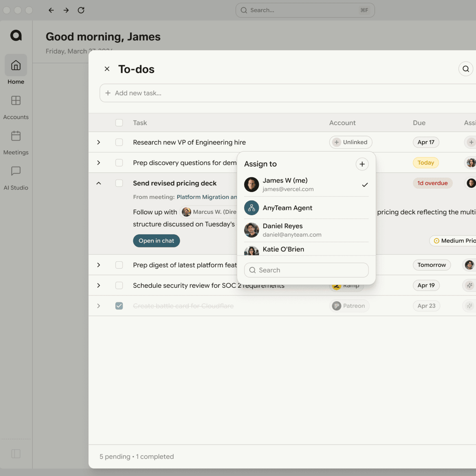
Task: Open the Accounts panel
Action: point(15,101)
